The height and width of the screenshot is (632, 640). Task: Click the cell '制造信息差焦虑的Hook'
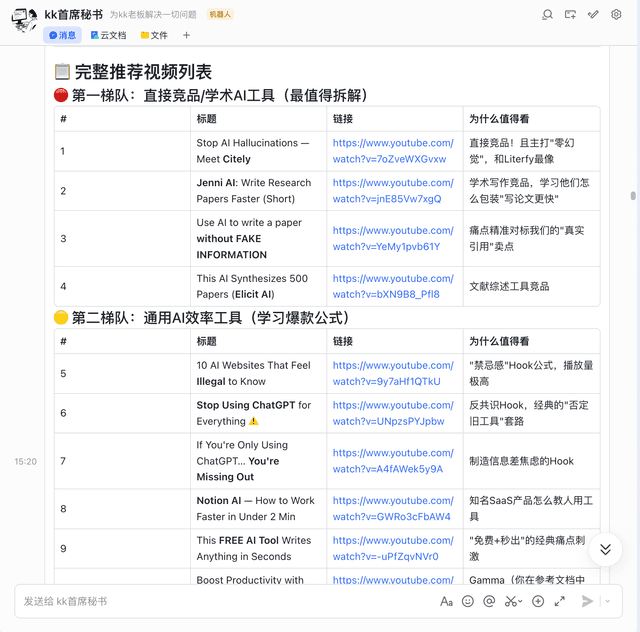(x=521, y=461)
